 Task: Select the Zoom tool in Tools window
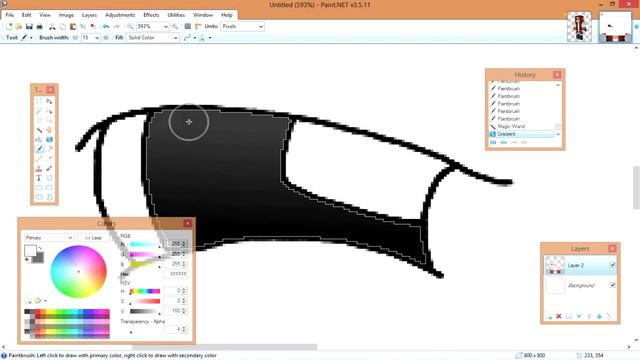click(49, 120)
